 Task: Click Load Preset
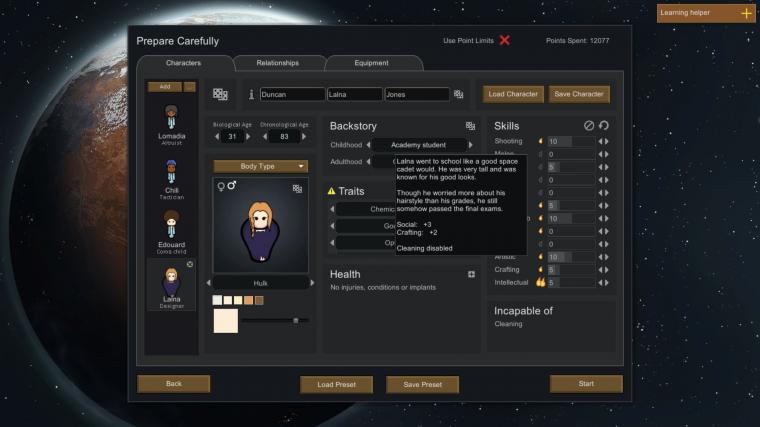point(336,384)
